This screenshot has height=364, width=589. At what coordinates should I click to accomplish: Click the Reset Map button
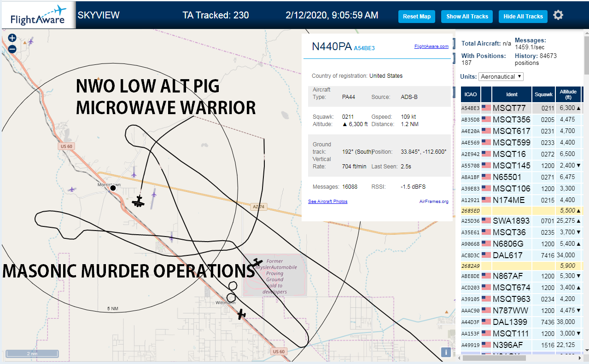(x=417, y=17)
